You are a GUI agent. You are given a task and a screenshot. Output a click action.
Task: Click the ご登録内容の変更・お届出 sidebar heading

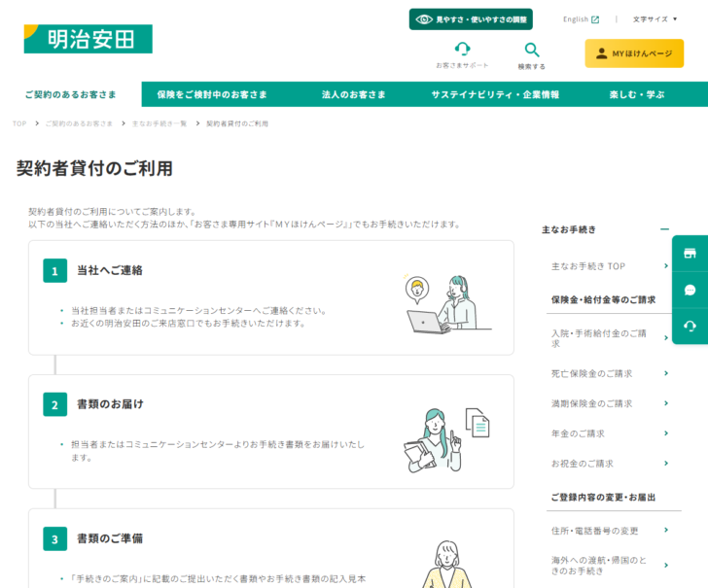click(603, 498)
